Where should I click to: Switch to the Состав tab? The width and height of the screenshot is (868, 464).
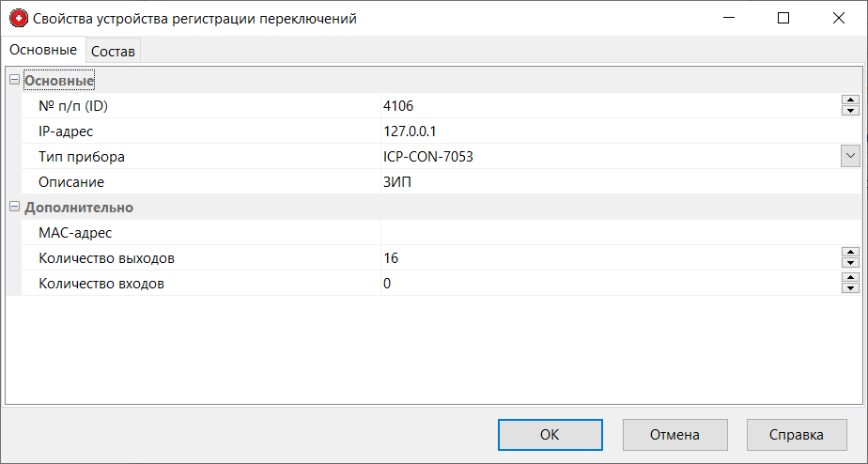click(113, 51)
